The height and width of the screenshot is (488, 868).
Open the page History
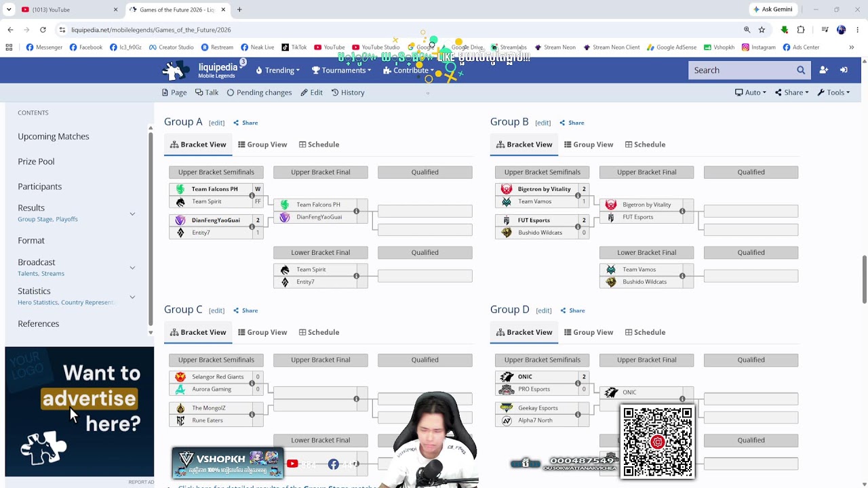pos(348,92)
